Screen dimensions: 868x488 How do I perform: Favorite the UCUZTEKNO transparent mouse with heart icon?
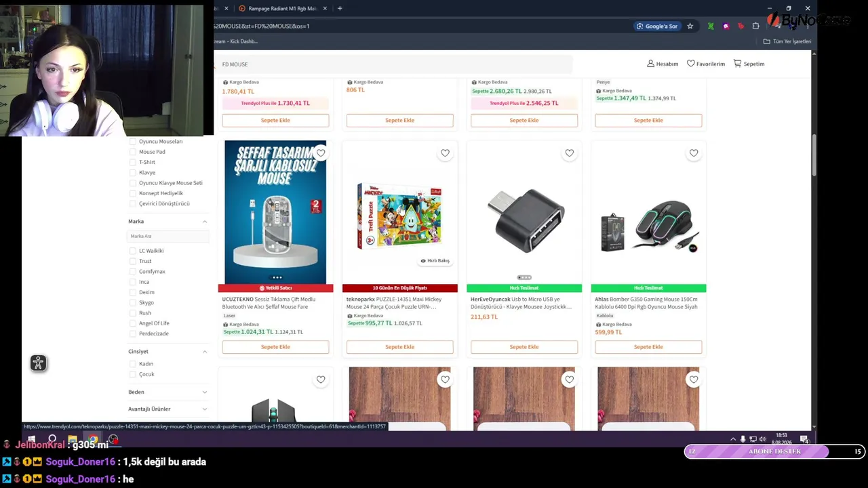pyautogui.click(x=321, y=153)
